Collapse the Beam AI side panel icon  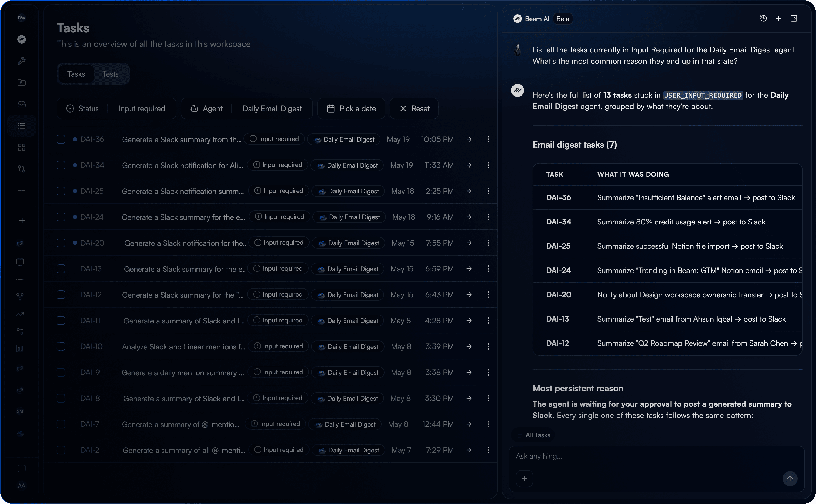(794, 19)
